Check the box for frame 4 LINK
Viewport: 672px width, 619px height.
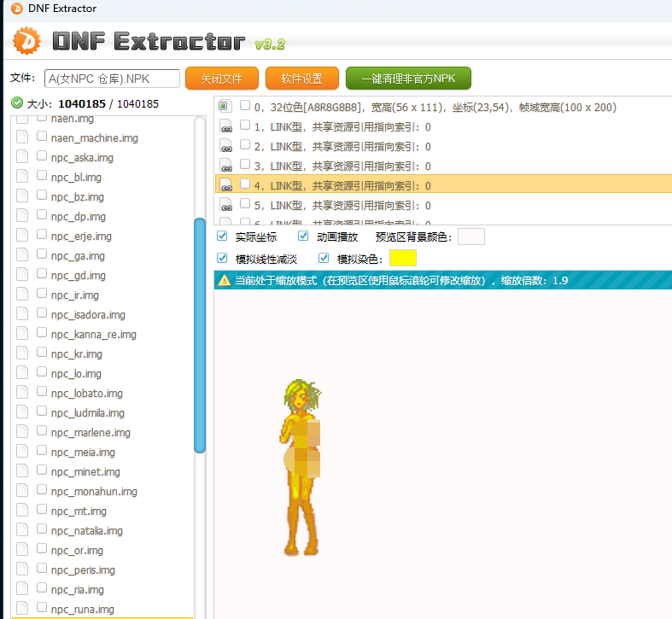click(245, 184)
